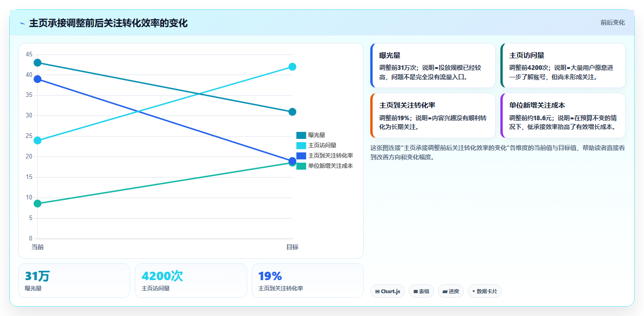644x316 pixels.
Task: Click the icon in 表格 chip
Action: pos(415,292)
